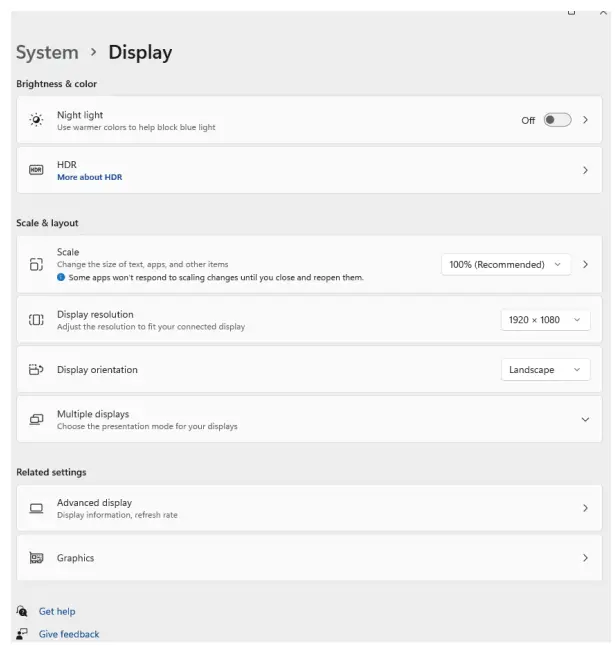Click the Graphics card icon
The width and height of the screenshot is (615, 649).
tap(36, 558)
